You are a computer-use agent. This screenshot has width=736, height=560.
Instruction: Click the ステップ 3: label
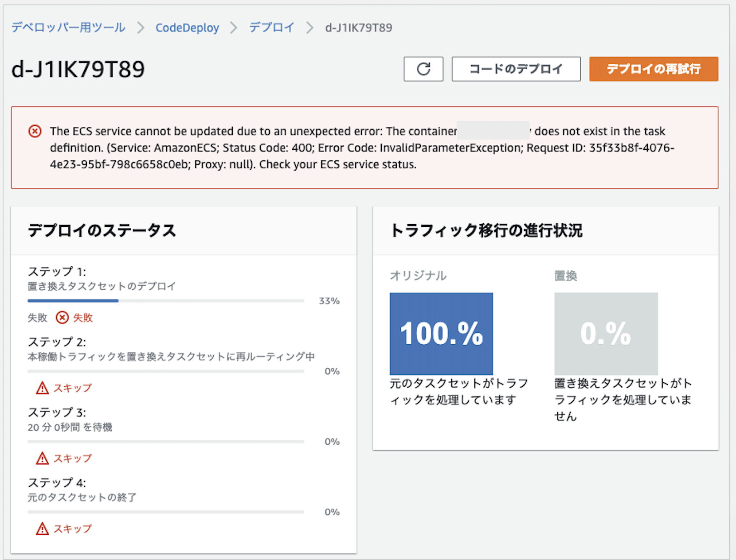click(57, 412)
